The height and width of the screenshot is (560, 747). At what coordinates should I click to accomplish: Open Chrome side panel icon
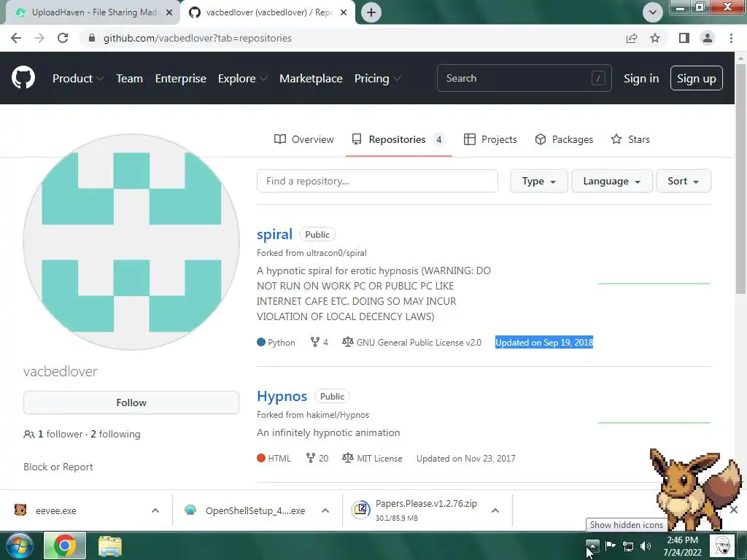point(684,38)
